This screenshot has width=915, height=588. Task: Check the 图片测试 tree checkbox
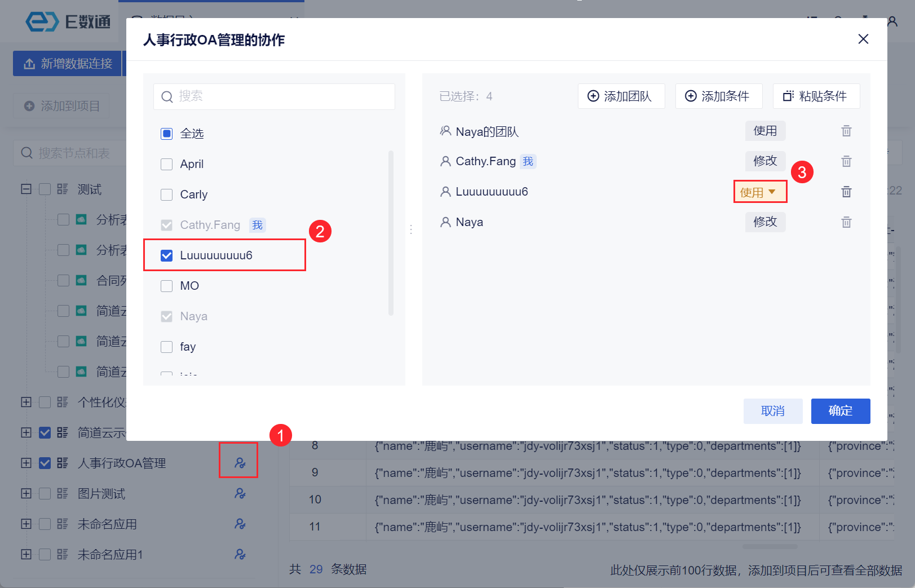(45, 493)
